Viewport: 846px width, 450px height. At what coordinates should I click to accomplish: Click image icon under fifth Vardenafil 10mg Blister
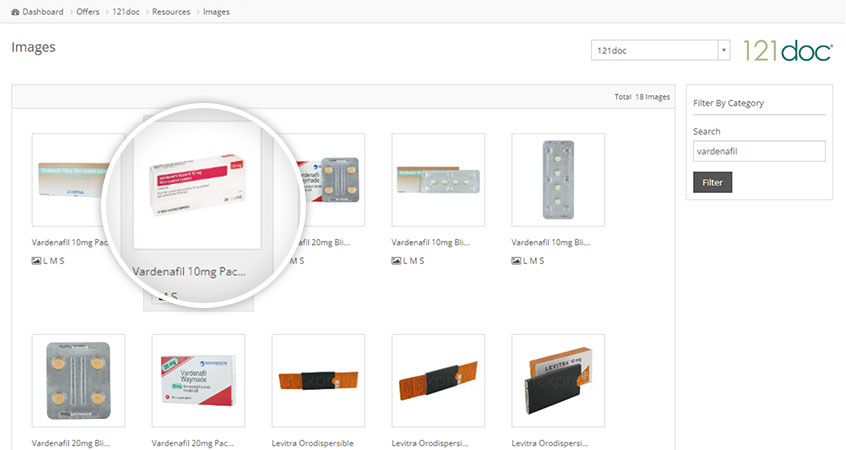517,261
